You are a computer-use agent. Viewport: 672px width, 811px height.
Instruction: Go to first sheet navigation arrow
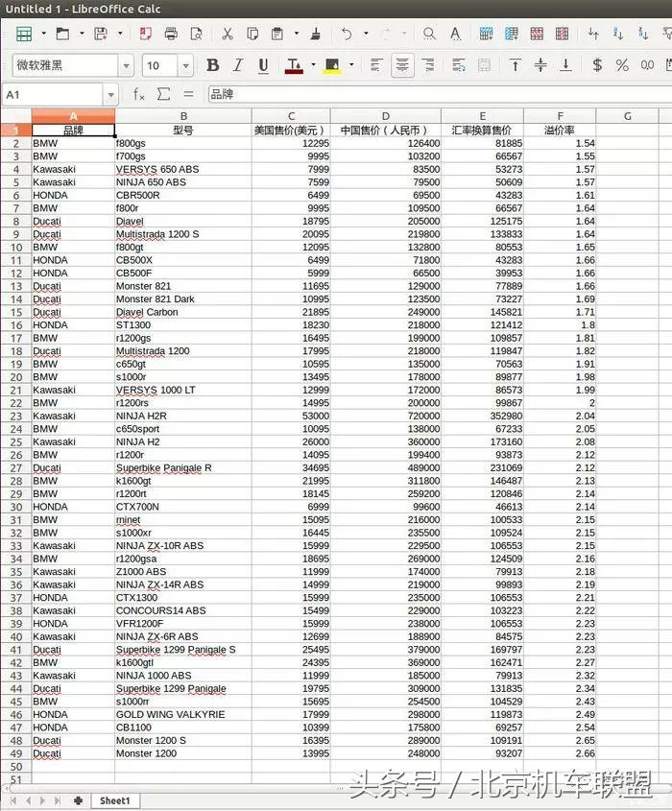click(x=12, y=800)
